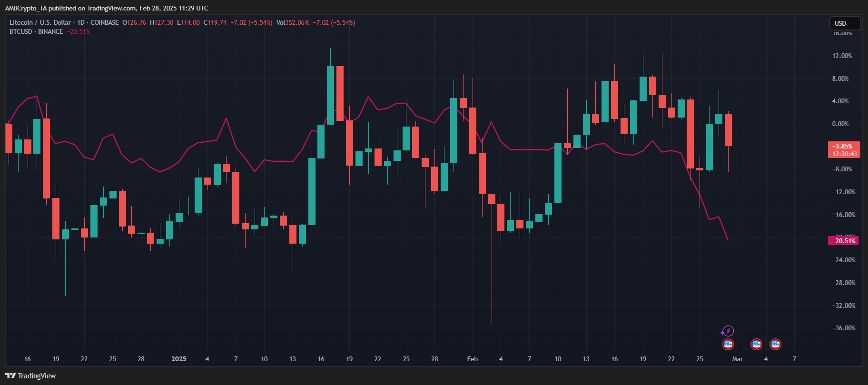Open the US flag event under the lightning icon
Image resolution: width=868 pixels, height=385 pixels.
click(x=728, y=344)
